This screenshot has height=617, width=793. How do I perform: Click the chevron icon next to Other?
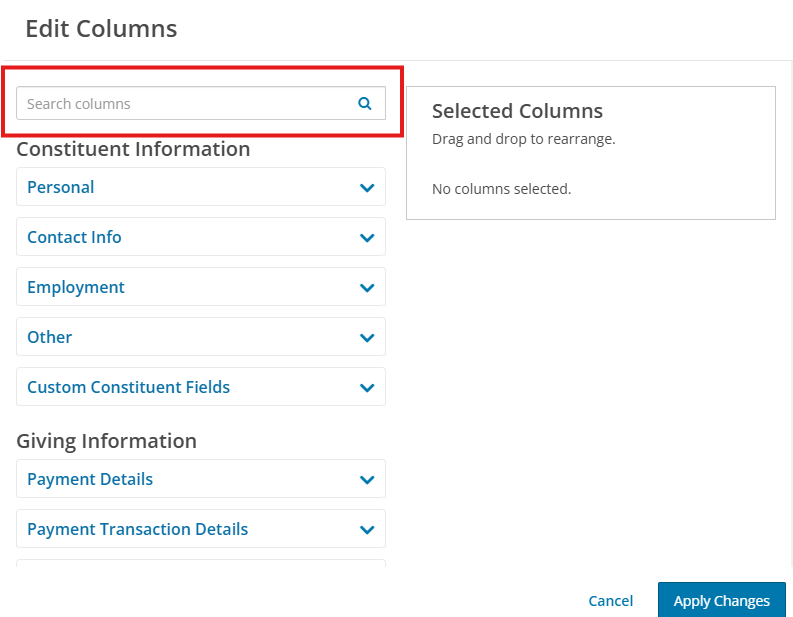click(367, 338)
